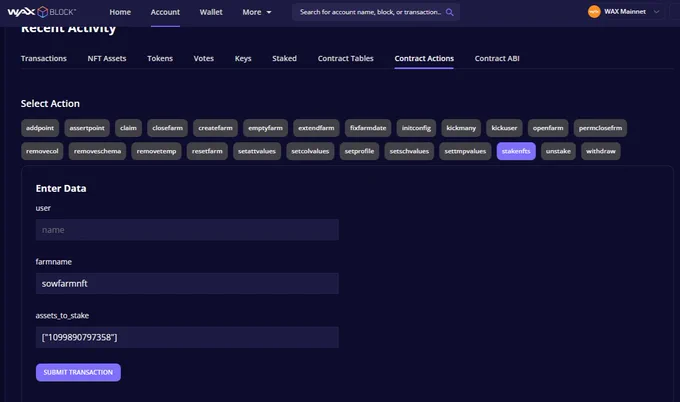Select the settmpvalues action

[465, 151]
